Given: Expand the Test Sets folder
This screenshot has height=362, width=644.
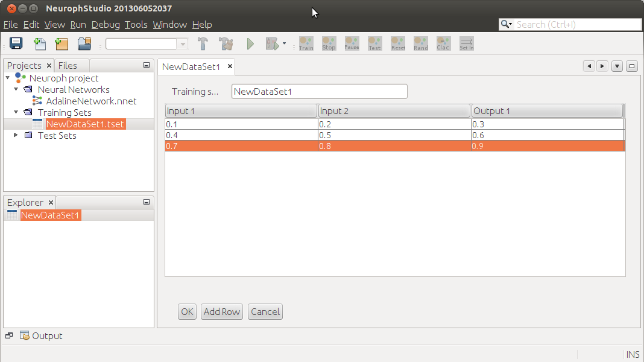Looking at the screenshot, I should coord(16,136).
